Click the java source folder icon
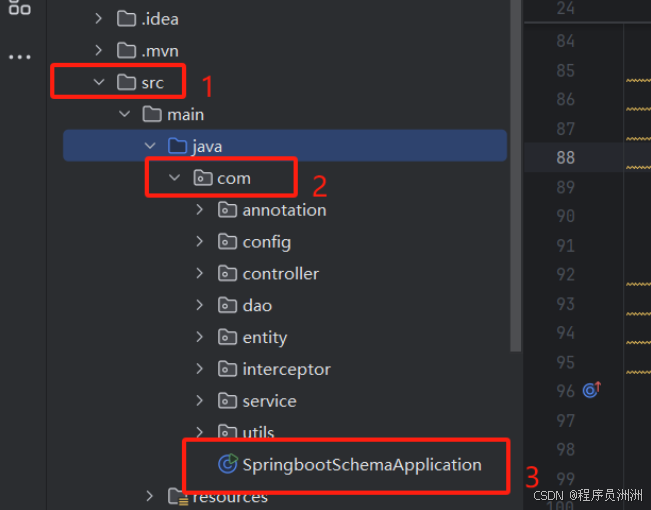The width and height of the screenshot is (651, 510). click(x=178, y=146)
